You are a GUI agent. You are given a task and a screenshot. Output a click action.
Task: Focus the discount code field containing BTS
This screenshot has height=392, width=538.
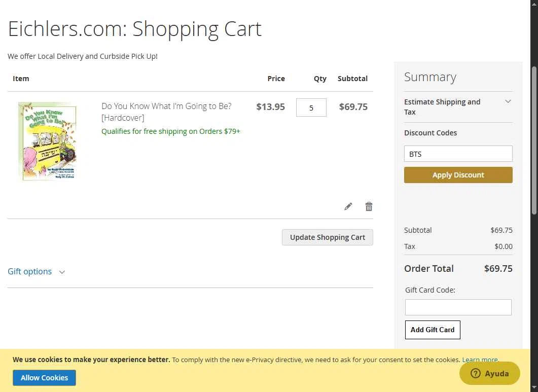pyautogui.click(x=458, y=154)
